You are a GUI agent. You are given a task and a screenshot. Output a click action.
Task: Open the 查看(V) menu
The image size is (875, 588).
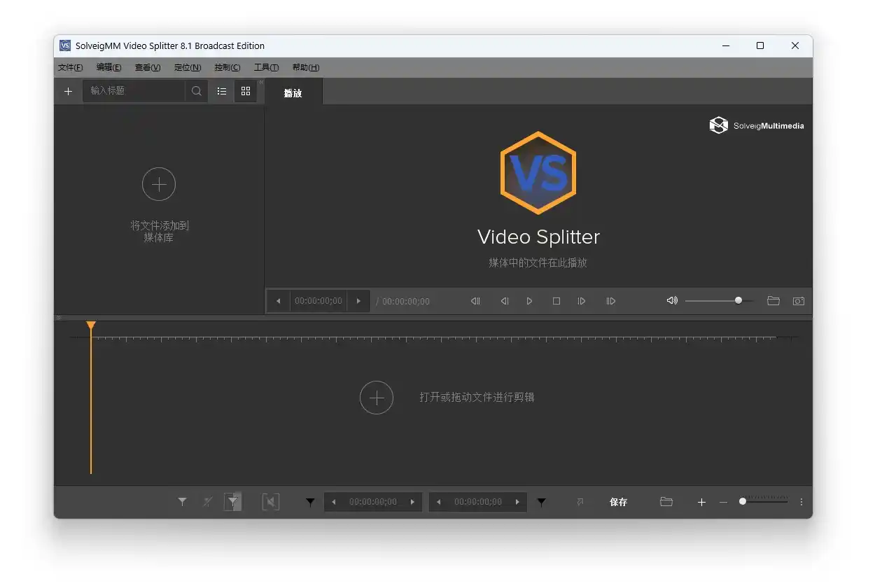[x=148, y=68]
